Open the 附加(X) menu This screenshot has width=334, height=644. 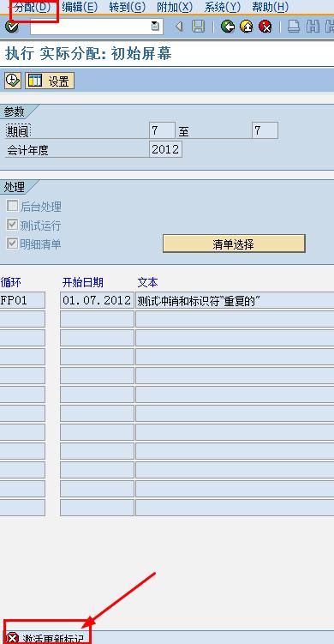click(x=175, y=7)
